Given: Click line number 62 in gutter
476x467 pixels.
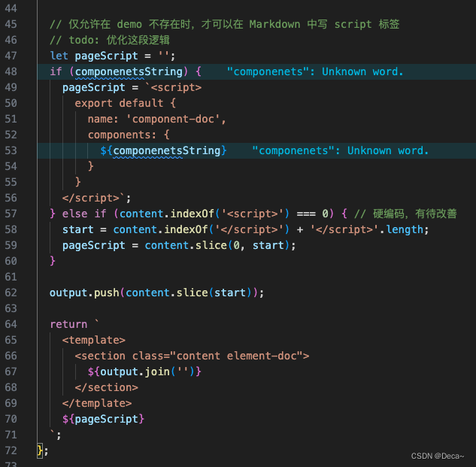Looking at the screenshot, I should pos(11,293).
